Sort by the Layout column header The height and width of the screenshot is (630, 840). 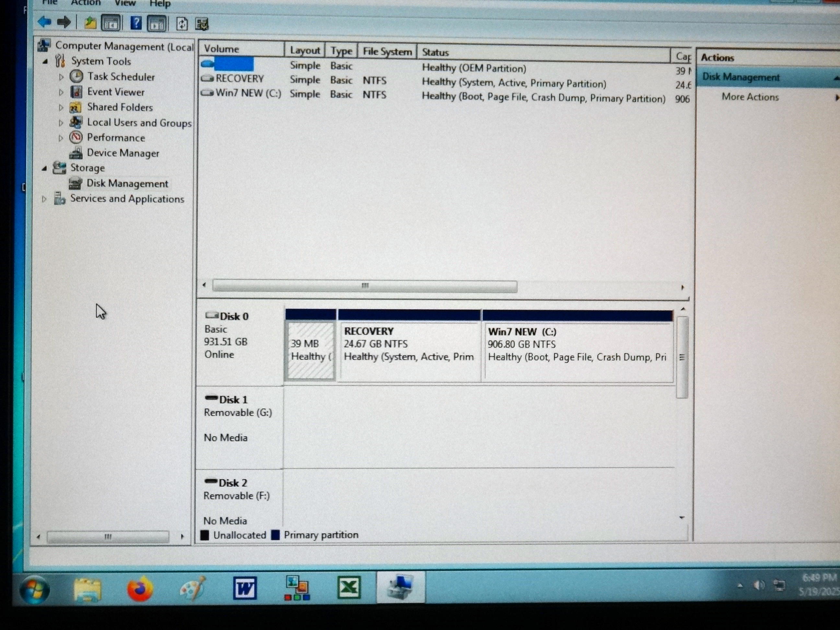coord(305,50)
